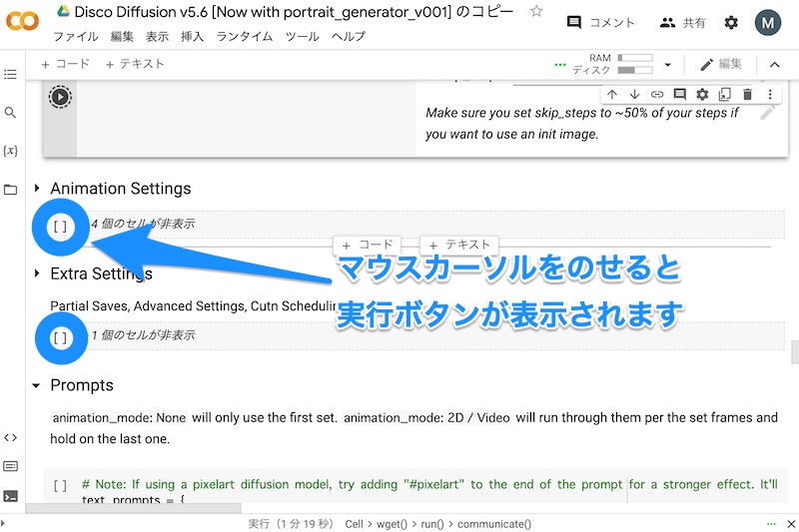
Task: Open the find and replace search panel
Action: (10, 113)
